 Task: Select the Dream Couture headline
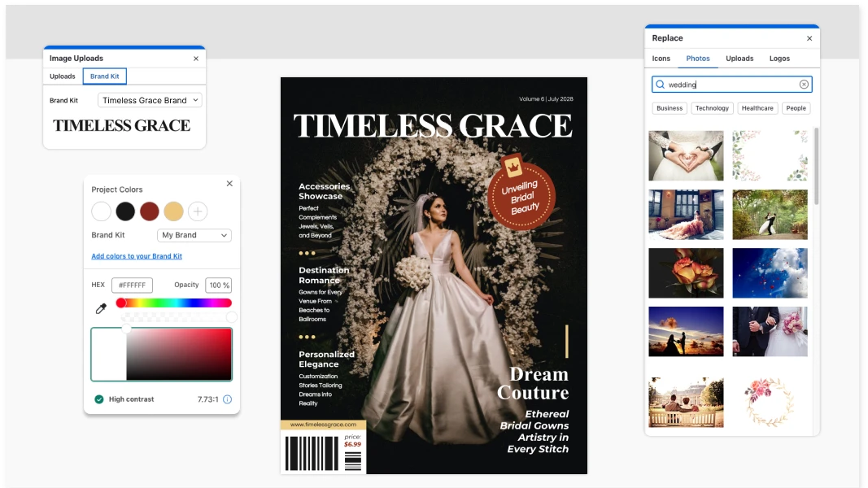tap(533, 383)
